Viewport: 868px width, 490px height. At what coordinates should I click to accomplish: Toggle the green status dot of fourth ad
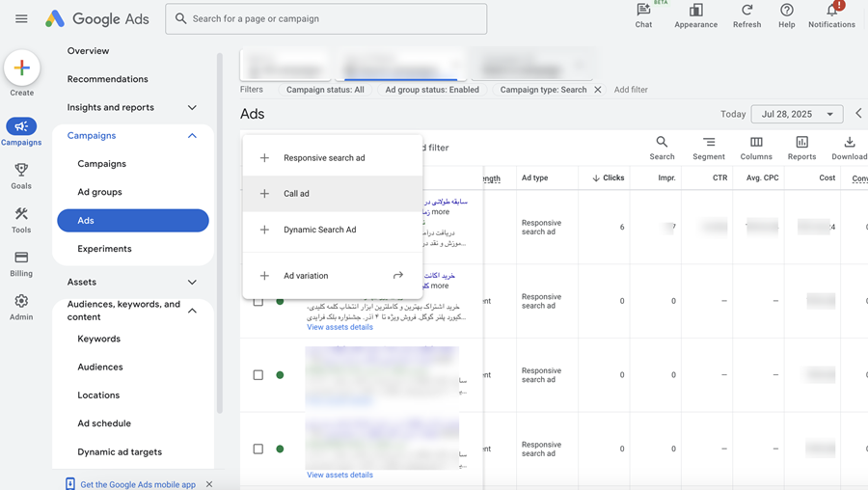coord(280,449)
